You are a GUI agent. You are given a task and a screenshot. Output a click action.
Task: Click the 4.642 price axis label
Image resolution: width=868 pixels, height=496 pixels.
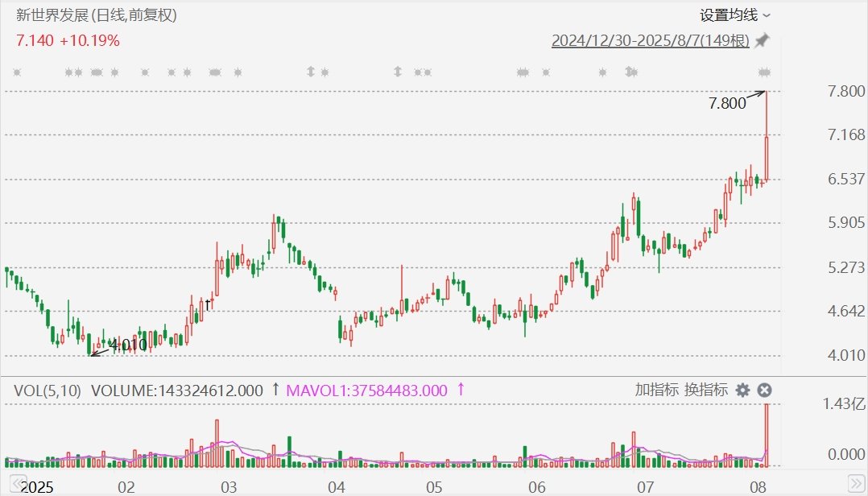(846, 311)
